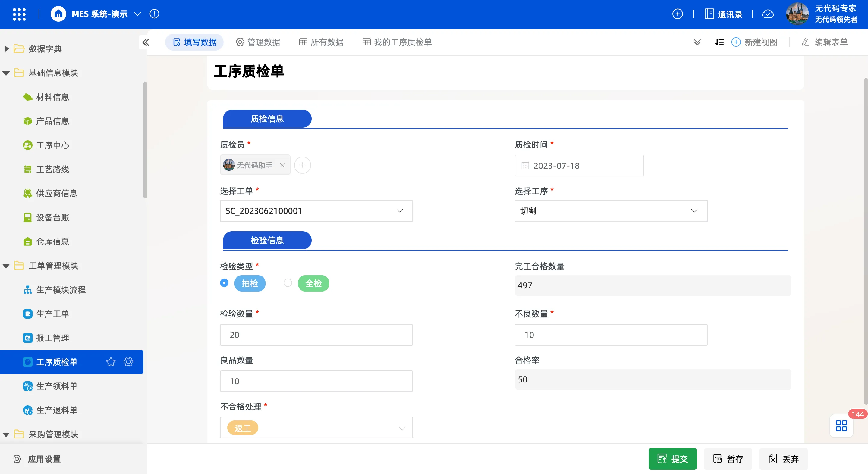Open the app grid launcher icon
Viewport: 868px width, 474px height.
(19, 14)
